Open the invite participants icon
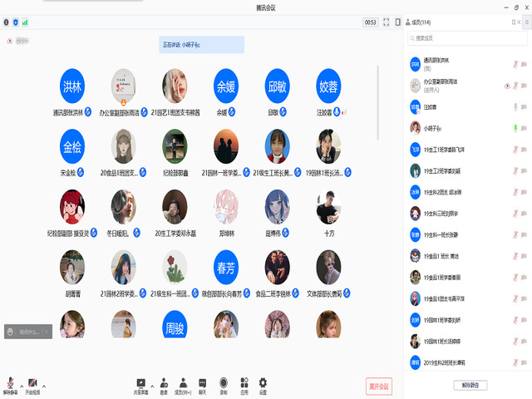Screen dimensions: 532x399 click(164, 383)
